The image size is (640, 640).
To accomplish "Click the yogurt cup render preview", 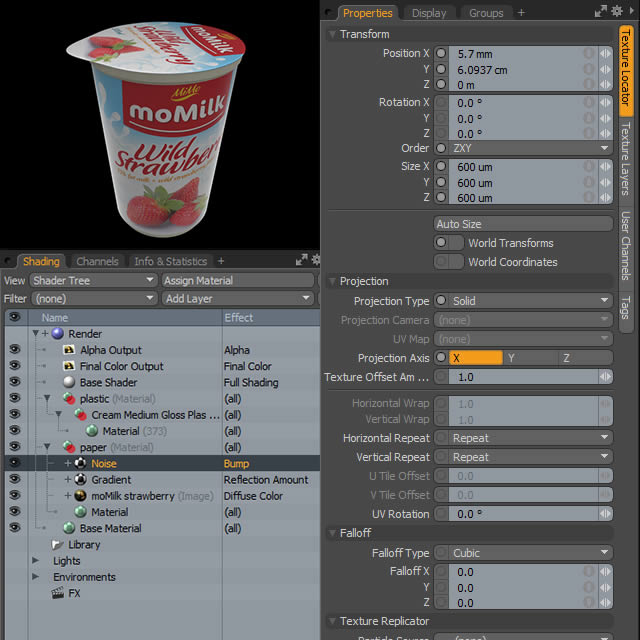I will [x=156, y=129].
